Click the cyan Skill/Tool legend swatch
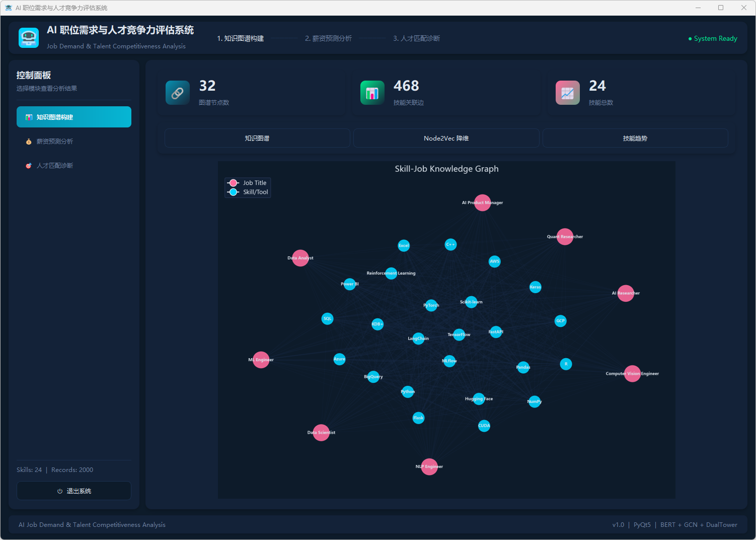756x540 pixels. (233, 192)
